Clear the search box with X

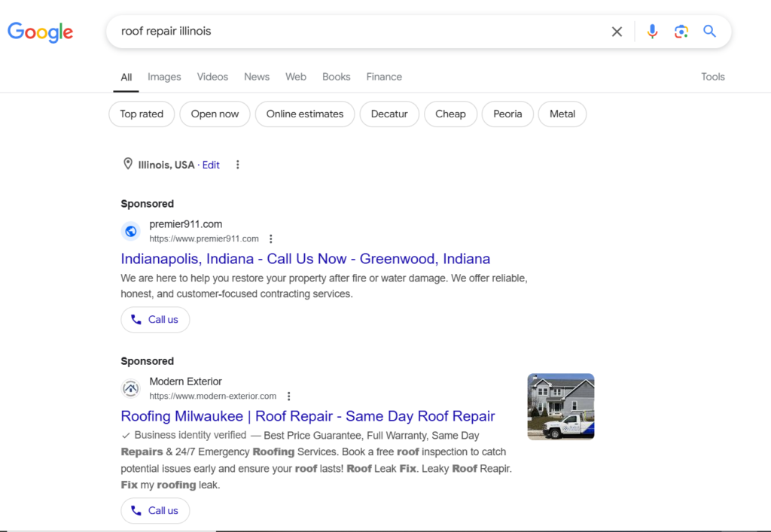[617, 32]
